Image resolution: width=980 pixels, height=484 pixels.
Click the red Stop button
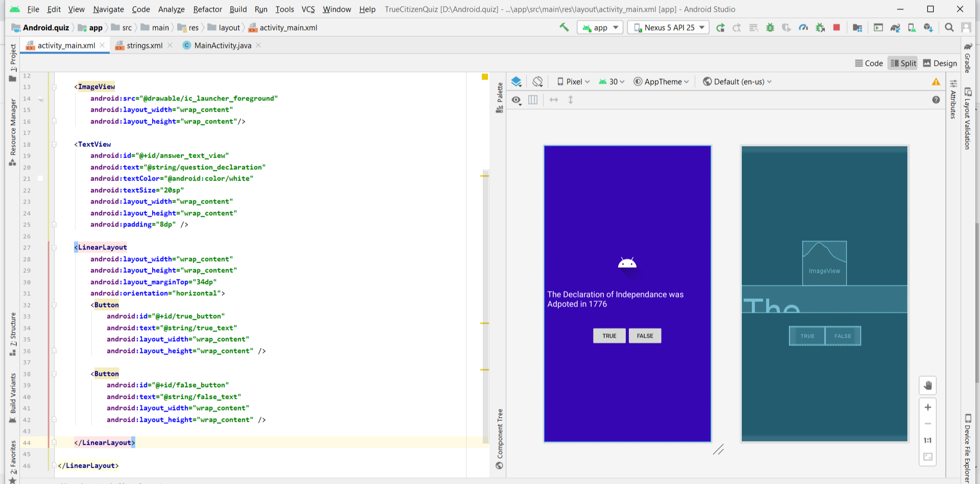tap(837, 28)
